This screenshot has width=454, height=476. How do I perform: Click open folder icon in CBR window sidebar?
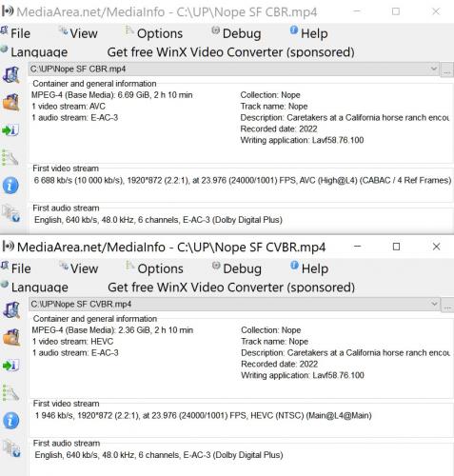[11, 103]
